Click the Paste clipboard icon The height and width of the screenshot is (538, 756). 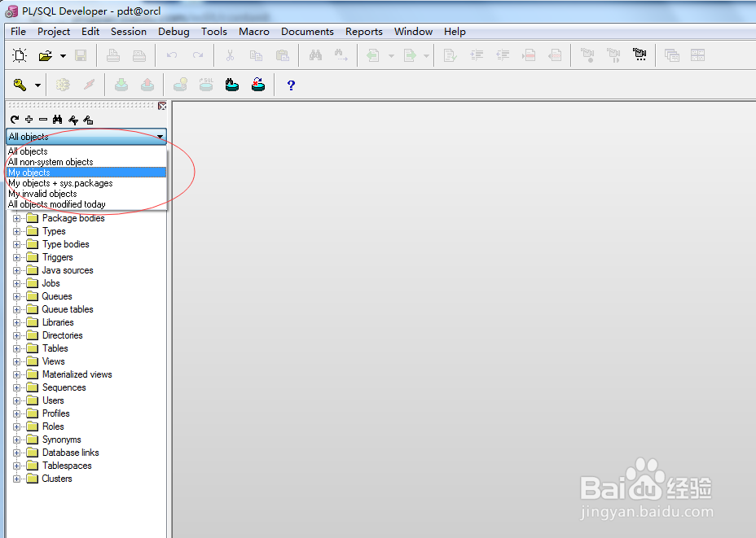[x=282, y=55]
